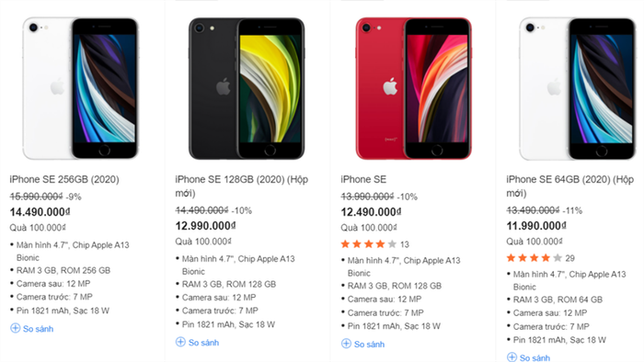Open the iPhone SE 256GB (2020) title link
Viewport: 644px width, 362px height.
click(64, 179)
